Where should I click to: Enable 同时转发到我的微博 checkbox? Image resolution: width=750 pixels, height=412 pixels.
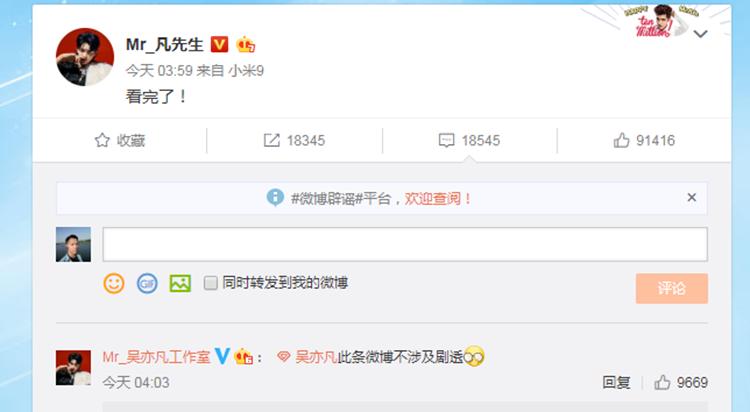pyautogui.click(x=210, y=283)
